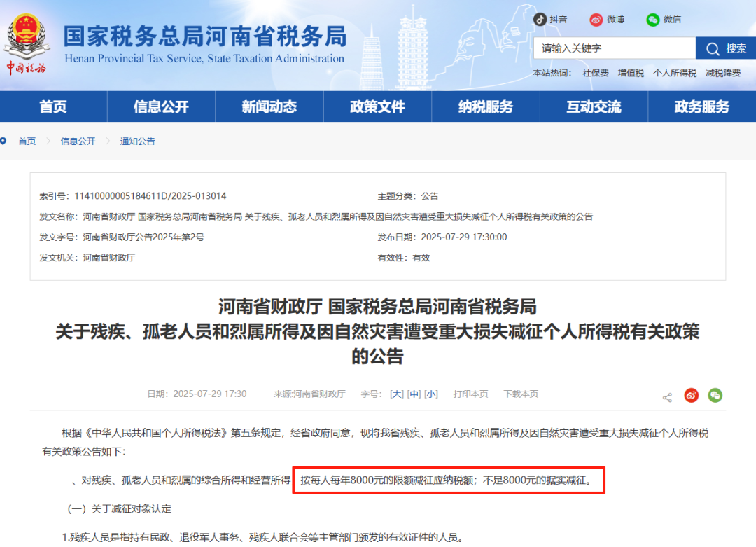This screenshot has height=547, width=756.
Task: Open the 政策文件 navigation menu
Action: 377,106
